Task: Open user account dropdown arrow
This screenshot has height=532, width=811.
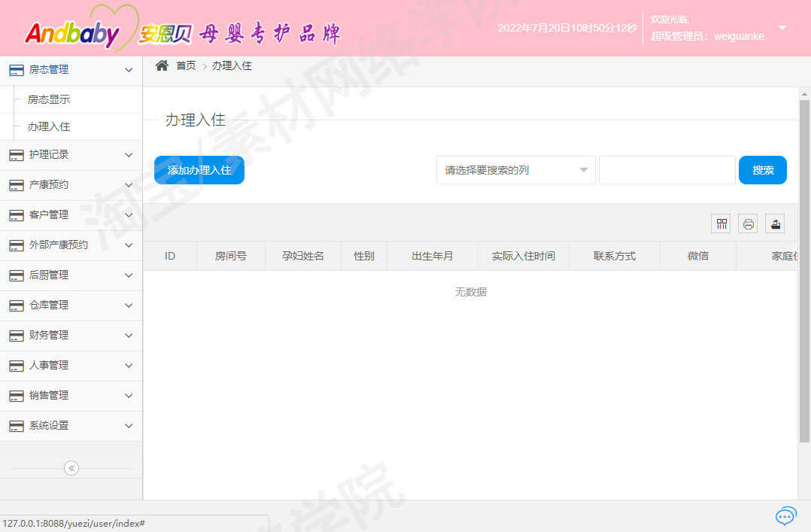Action: [782, 27]
